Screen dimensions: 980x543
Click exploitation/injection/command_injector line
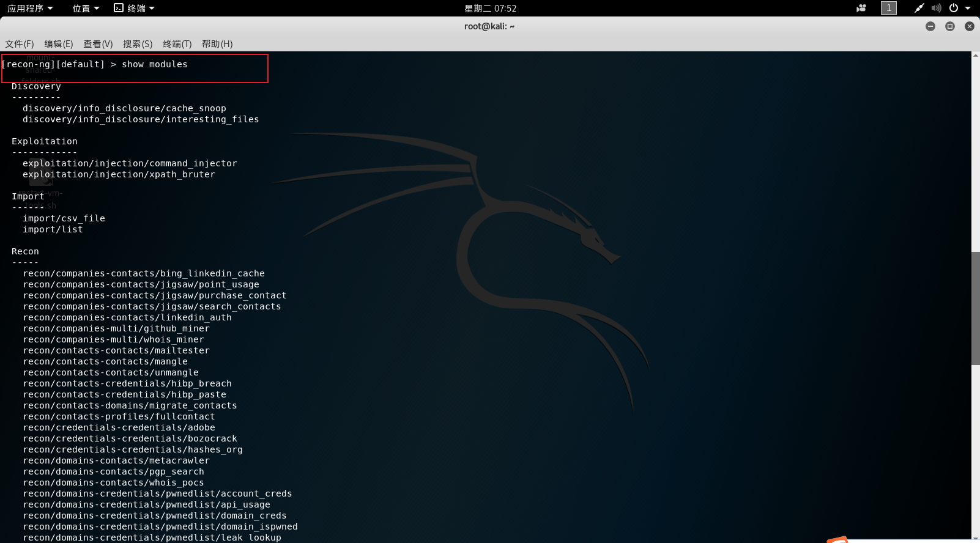click(130, 163)
